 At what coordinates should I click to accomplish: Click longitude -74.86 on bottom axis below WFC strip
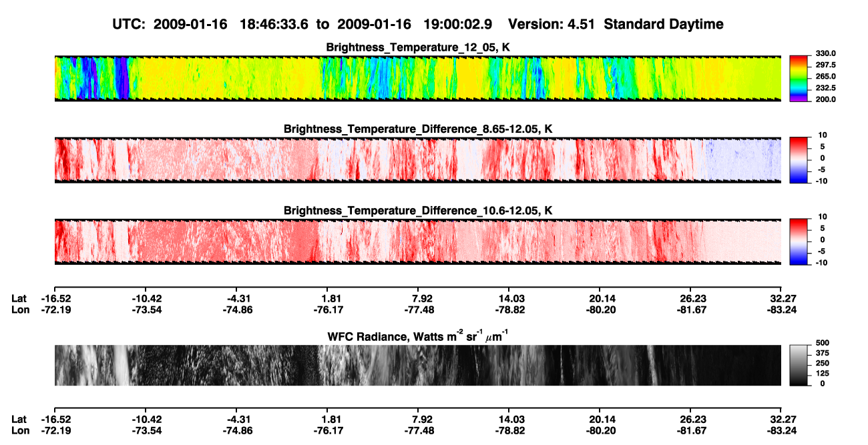(238, 430)
